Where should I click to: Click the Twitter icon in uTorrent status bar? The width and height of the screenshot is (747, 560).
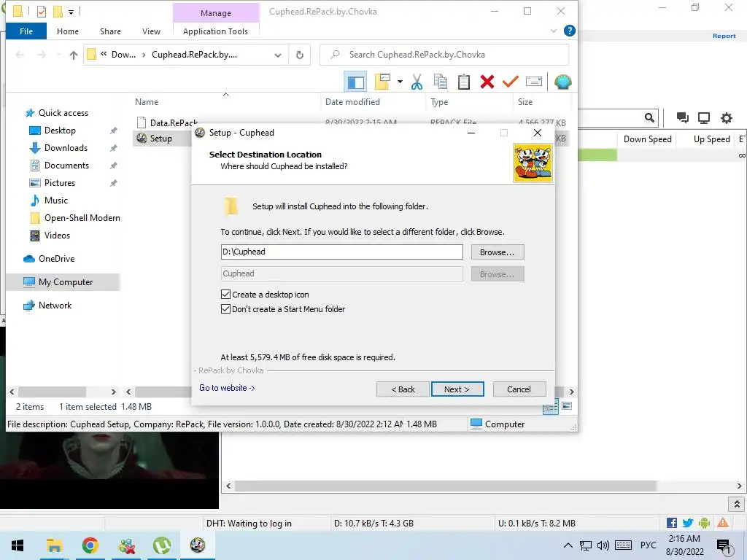(687, 523)
